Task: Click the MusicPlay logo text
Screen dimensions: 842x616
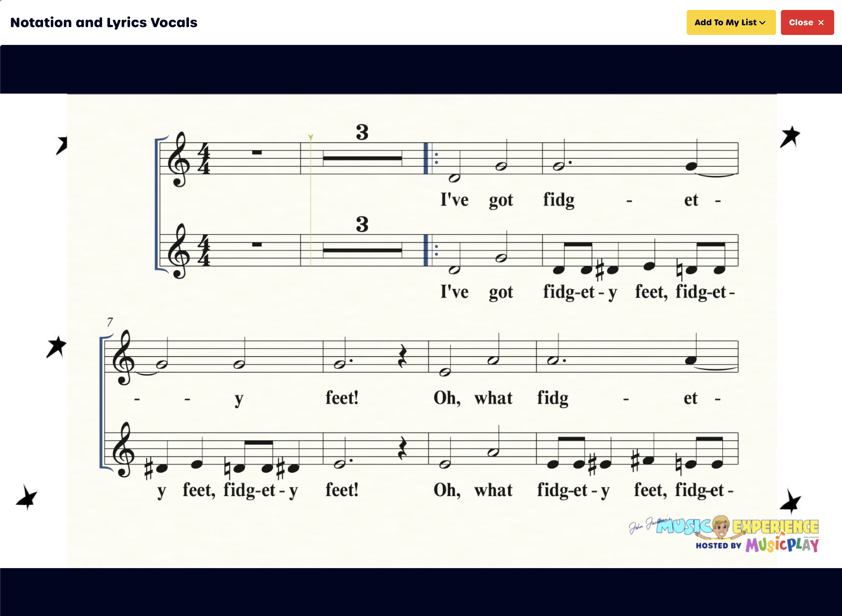Action: point(782,545)
